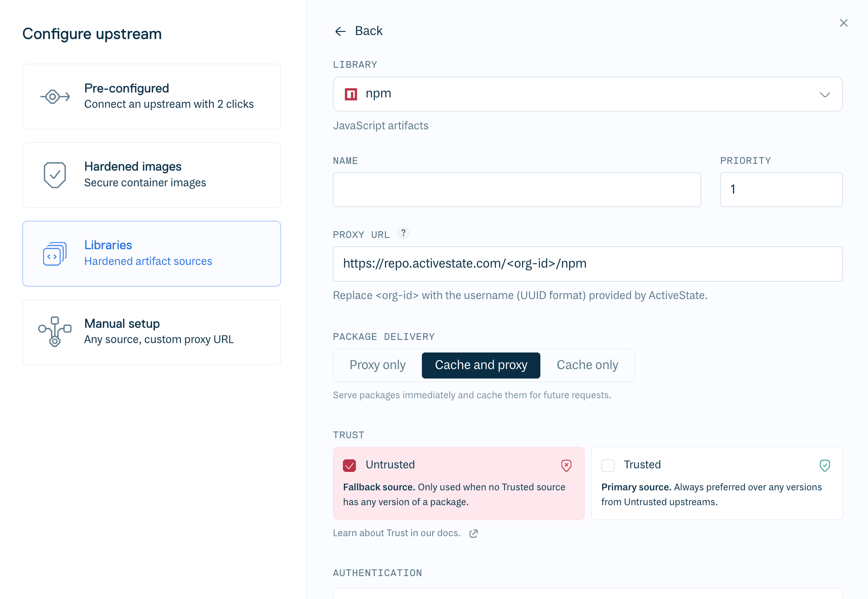This screenshot has height=599, width=868.
Task: Select Proxy only package delivery
Action: point(377,365)
